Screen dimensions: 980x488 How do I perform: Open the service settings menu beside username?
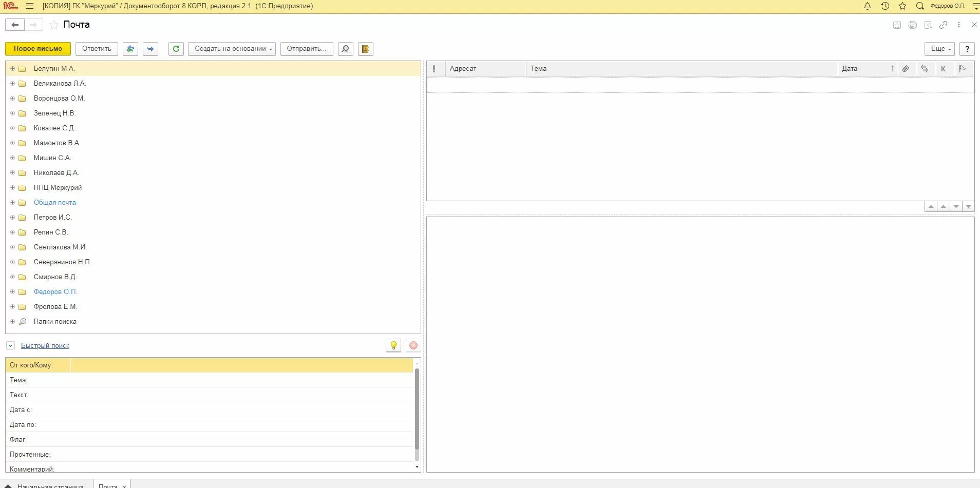point(976,6)
